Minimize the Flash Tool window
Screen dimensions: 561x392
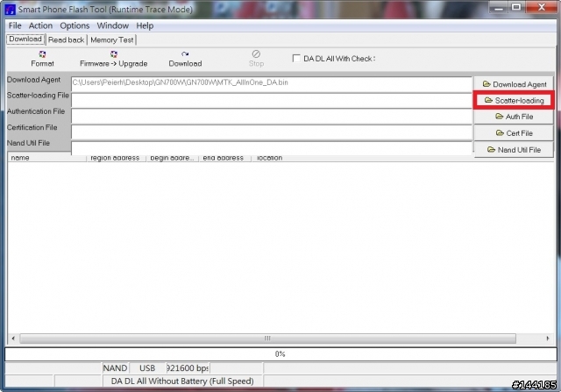499,8
